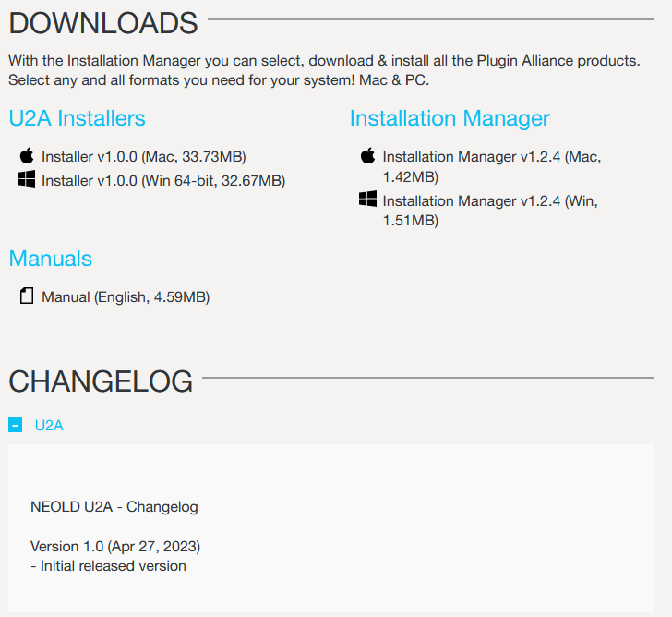The height and width of the screenshot is (617, 672).
Task: Click the Version 1.0 (Apr 27, 2023) line
Action: pos(115,547)
